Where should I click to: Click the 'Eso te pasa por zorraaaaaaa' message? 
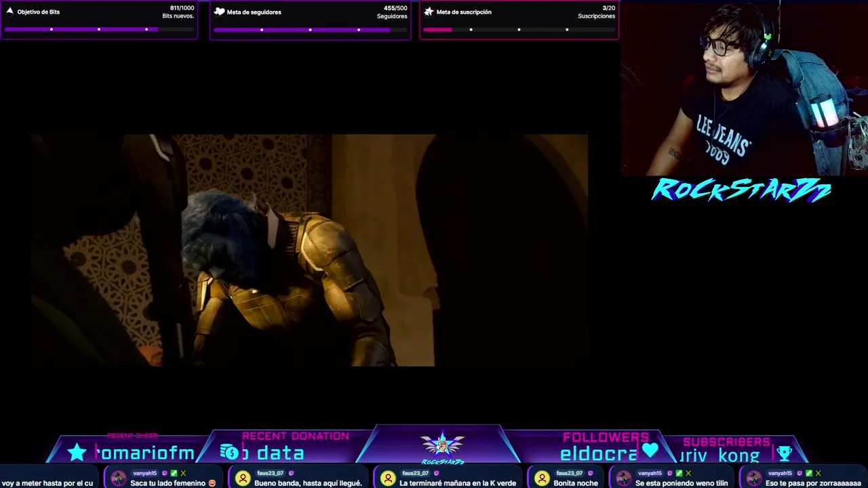(813, 483)
